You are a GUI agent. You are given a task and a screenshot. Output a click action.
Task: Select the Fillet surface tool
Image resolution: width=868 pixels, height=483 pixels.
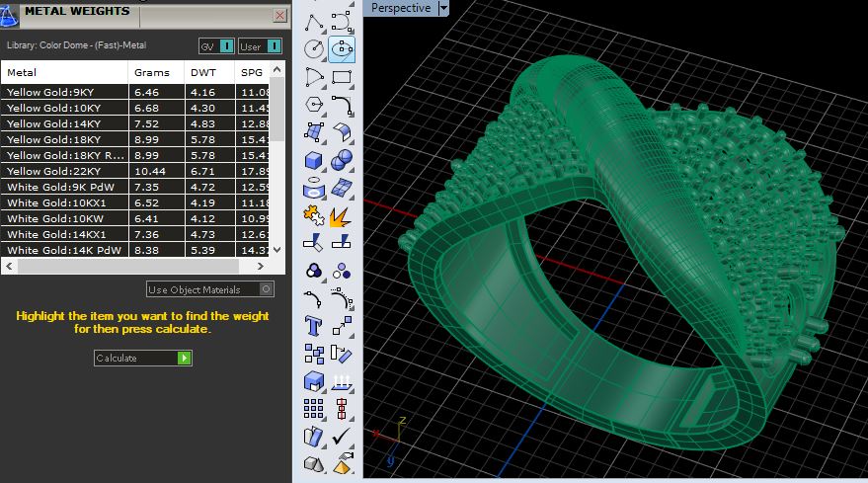(x=342, y=132)
